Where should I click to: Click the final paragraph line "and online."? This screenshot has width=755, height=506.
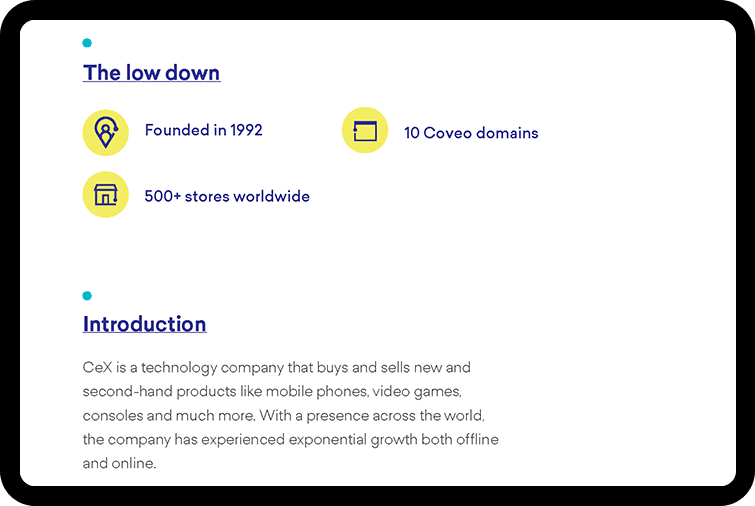[x=119, y=463]
